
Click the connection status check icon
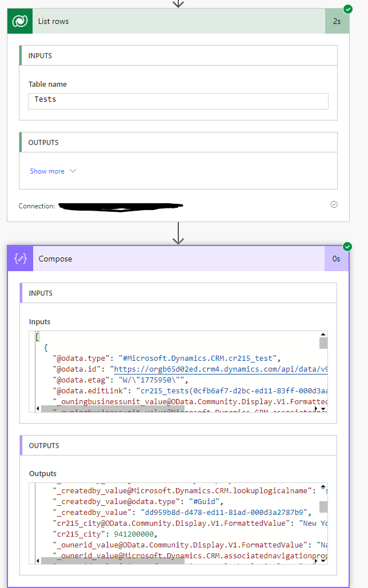click(x=334, y=204)
